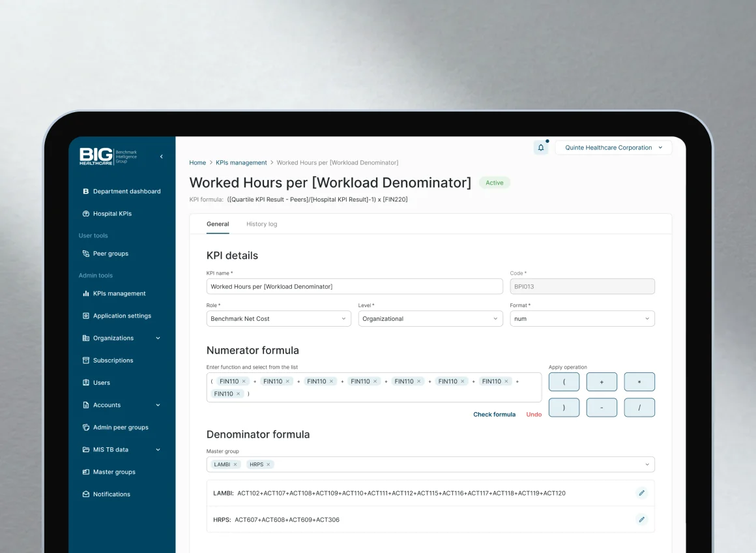Remove the LAMBI tag from Master group
This screenshot has height=553, width=756.
(235, 464)
